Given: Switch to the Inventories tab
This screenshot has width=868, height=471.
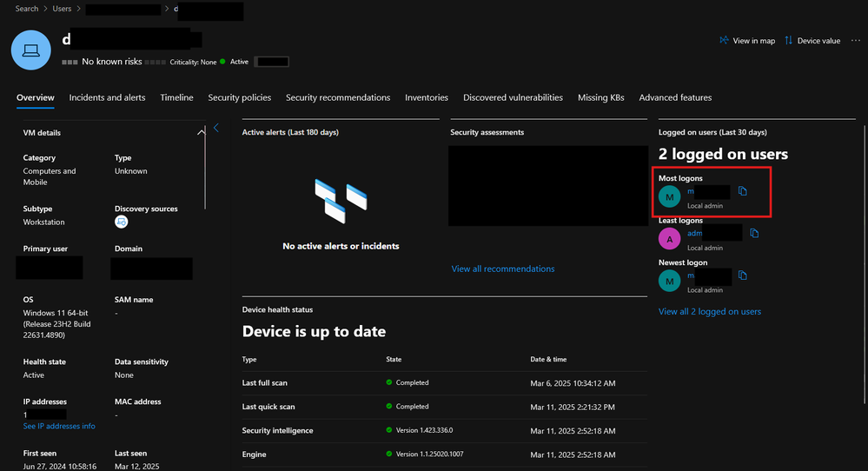Looking at the screenshot, I should 427,97.
